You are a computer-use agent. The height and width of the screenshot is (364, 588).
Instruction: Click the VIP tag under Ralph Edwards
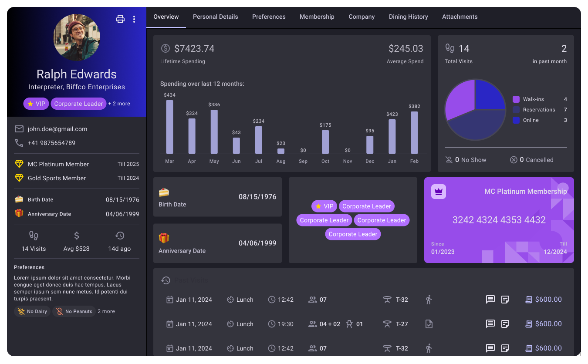click(36, 104)
